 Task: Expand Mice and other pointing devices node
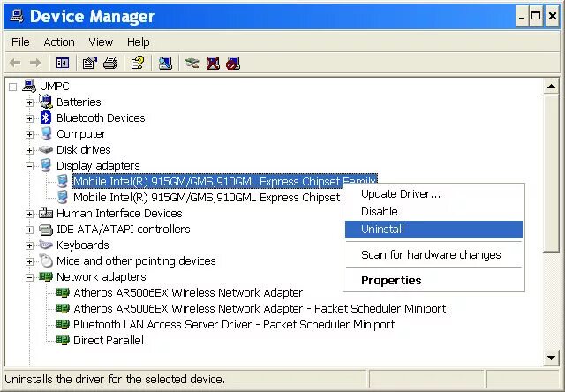[x=29, y=261]
